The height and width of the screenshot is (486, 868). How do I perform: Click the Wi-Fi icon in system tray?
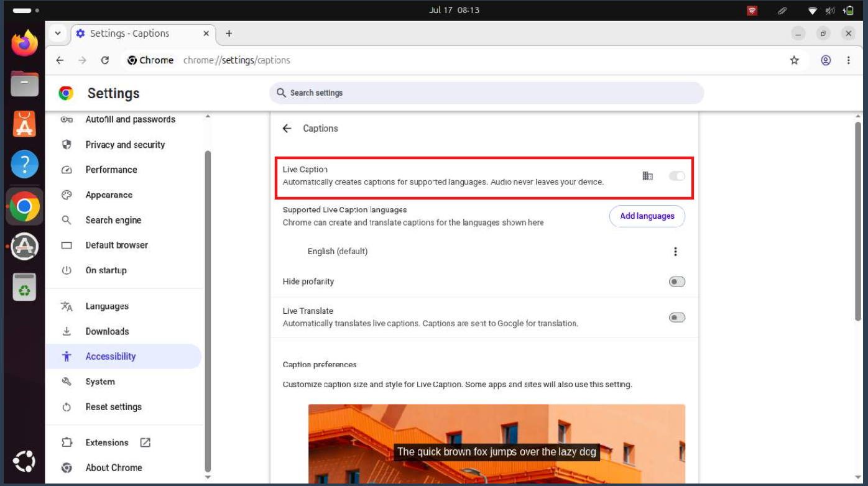(813, 11)
